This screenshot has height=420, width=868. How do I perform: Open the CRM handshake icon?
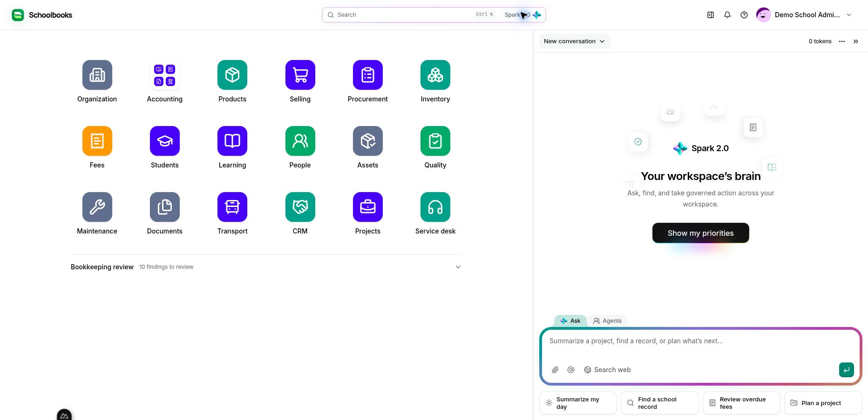[x=300, y=207]
